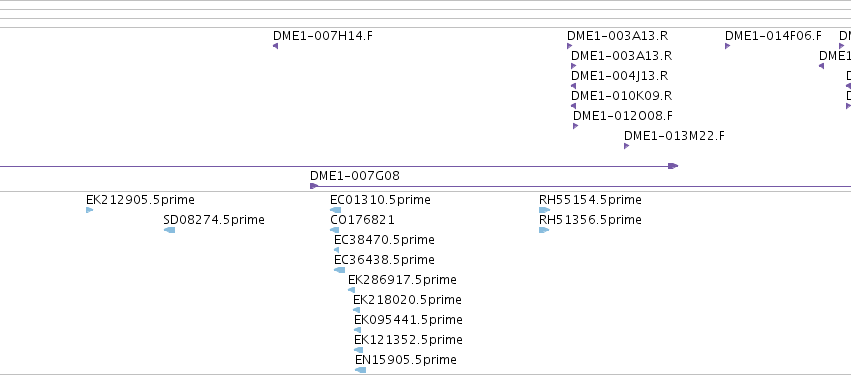Image resolution: width=851 pixels, height=375 pixels.
Task: Open the EK095441.5prime EST label
Action: click(408, 320)
